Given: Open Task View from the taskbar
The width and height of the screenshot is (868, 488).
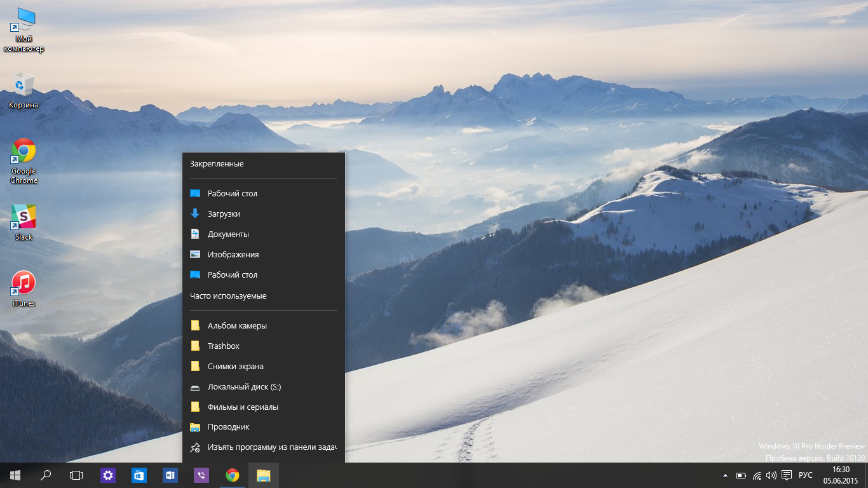Looking at the screenshot, I should (x=76, y=475).
